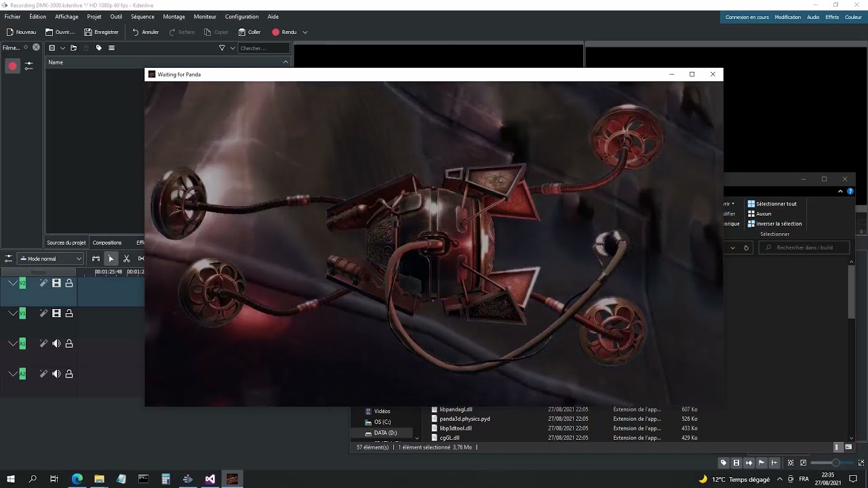
Task: Open the tags panel icon in project bin
Action: click(x=98, y=48)
